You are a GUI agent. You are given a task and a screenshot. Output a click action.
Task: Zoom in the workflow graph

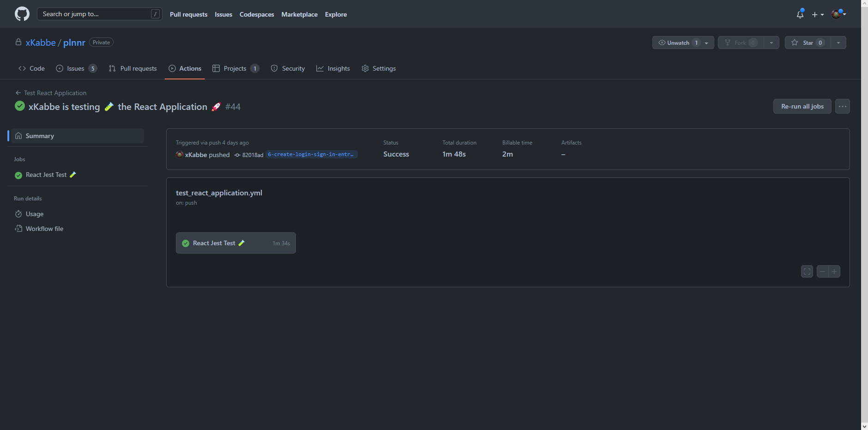[834, 272]
